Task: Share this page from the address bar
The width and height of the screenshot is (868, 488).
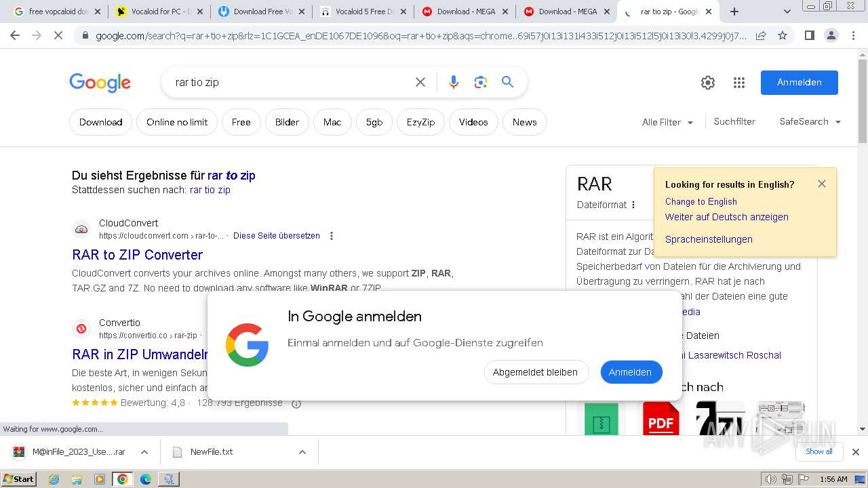Action: (x=761, y=35)
